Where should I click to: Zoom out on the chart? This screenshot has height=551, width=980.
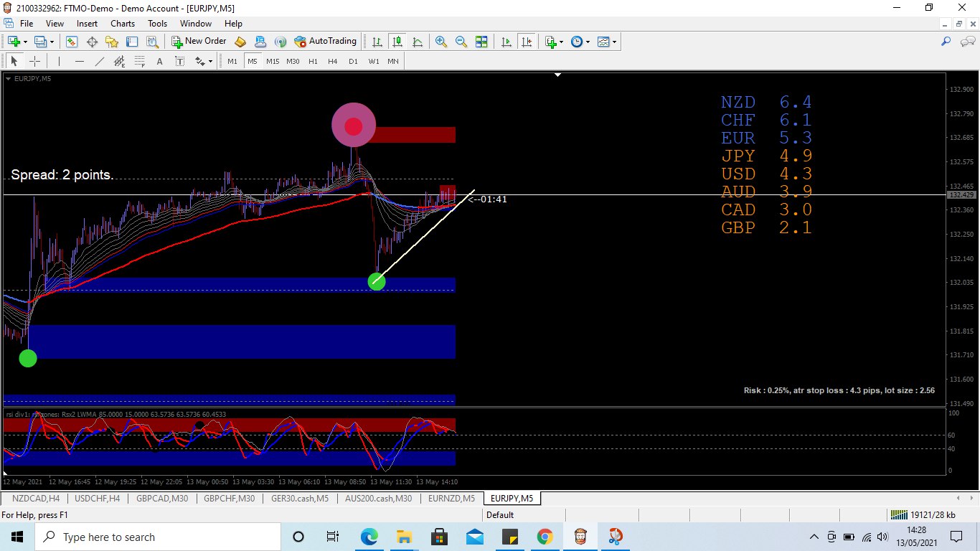pos(461,42)
